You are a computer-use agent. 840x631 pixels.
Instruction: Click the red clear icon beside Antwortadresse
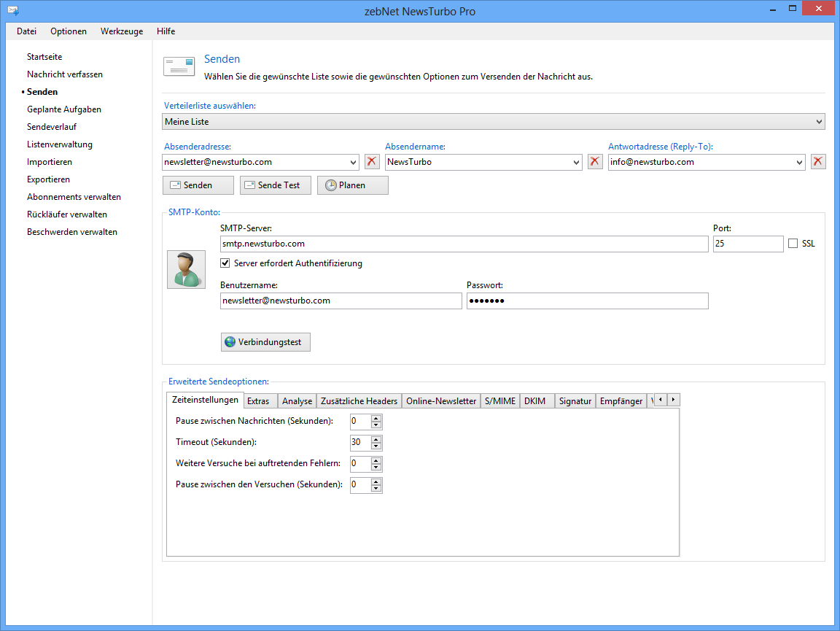[x=818, y=162]
